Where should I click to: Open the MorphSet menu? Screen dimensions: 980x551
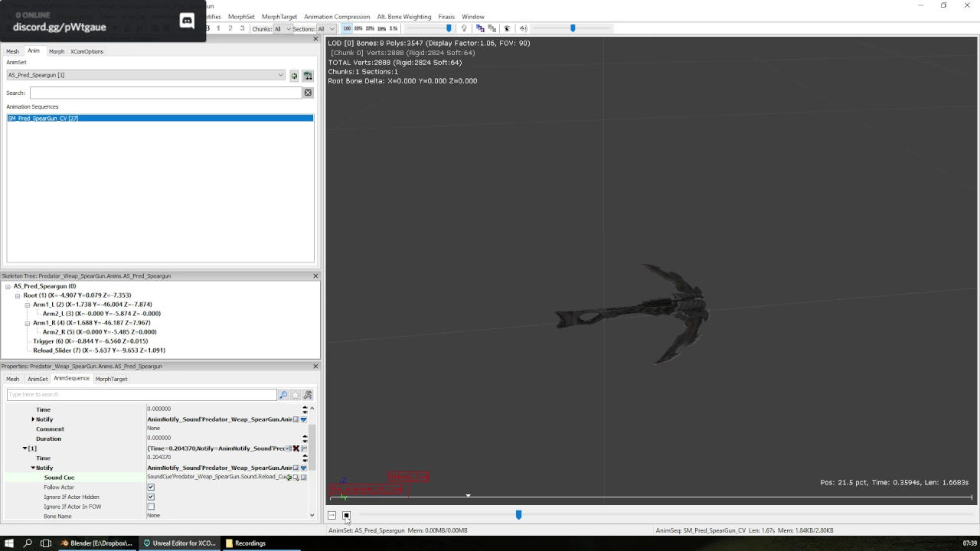point(241,16)
